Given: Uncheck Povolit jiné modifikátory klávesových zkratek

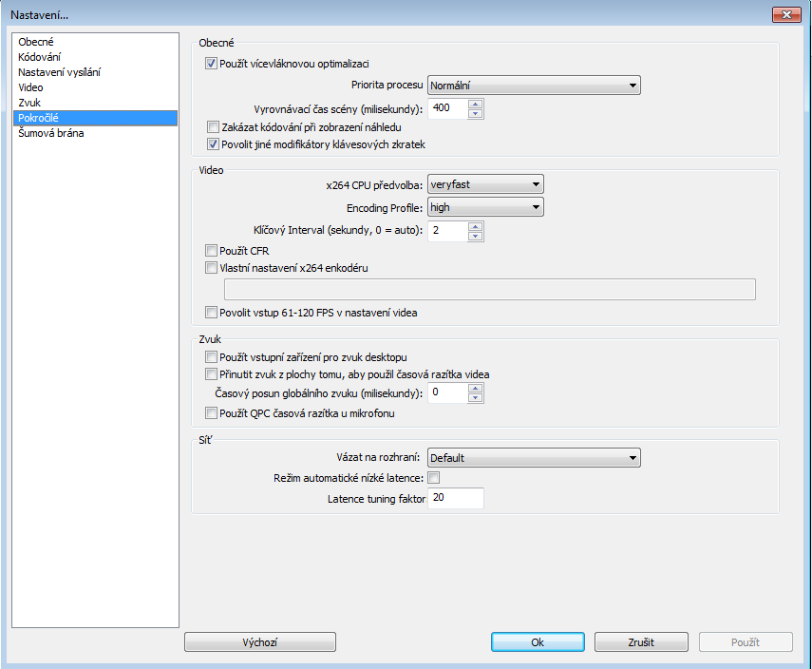Looking at the screenshot, I should (213, 144).
